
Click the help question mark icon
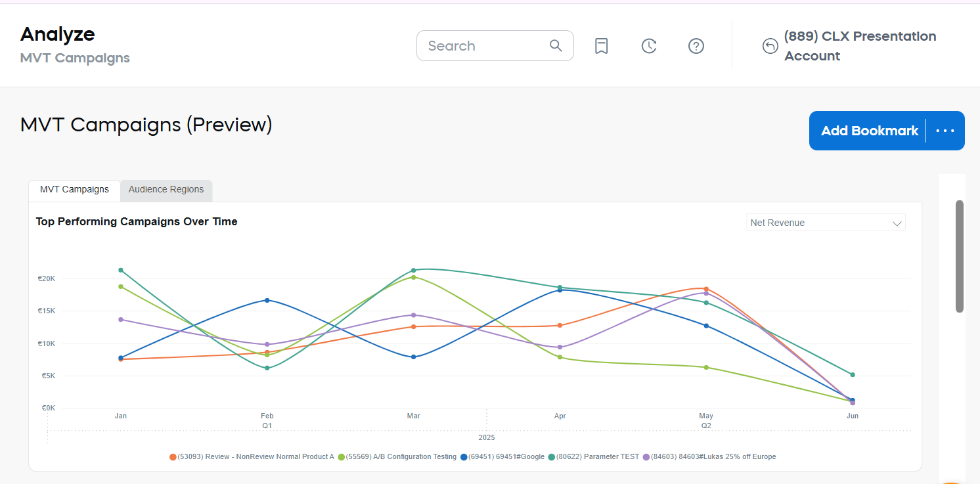(696, 46)
